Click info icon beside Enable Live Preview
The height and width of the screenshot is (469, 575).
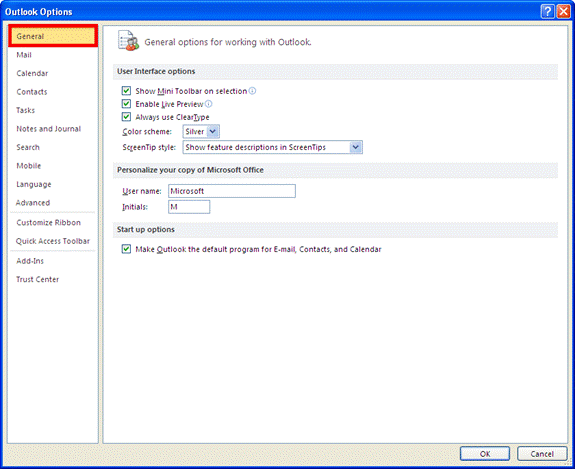(208, 104)
